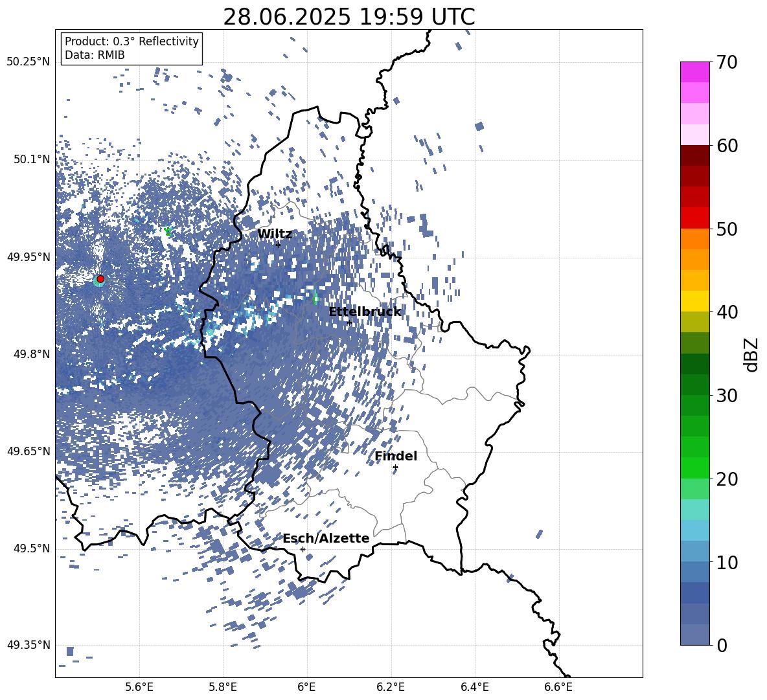Click the 10 tick on the colorbar
The width and height of the screenshot is (767, 700).
(x=727, y=562)
